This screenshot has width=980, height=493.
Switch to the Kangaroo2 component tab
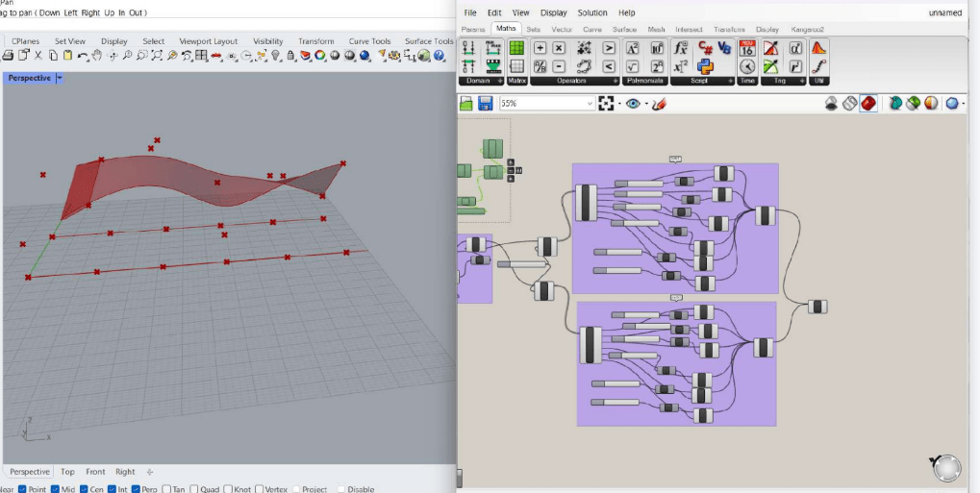[807, 30]
